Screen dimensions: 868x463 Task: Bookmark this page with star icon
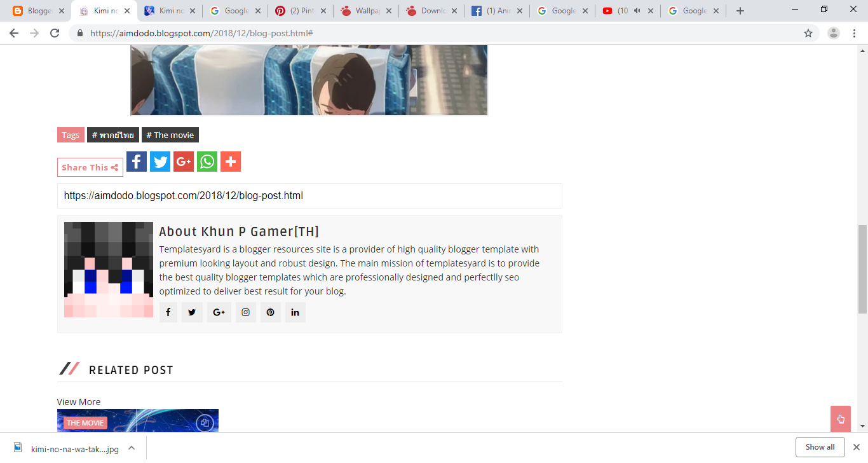point(808,33)
